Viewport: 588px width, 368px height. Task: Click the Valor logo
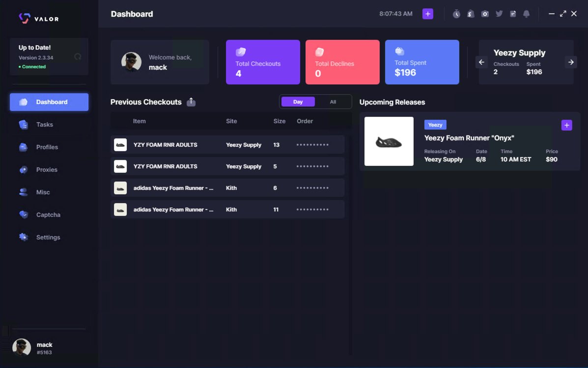[x=39, y=18]
